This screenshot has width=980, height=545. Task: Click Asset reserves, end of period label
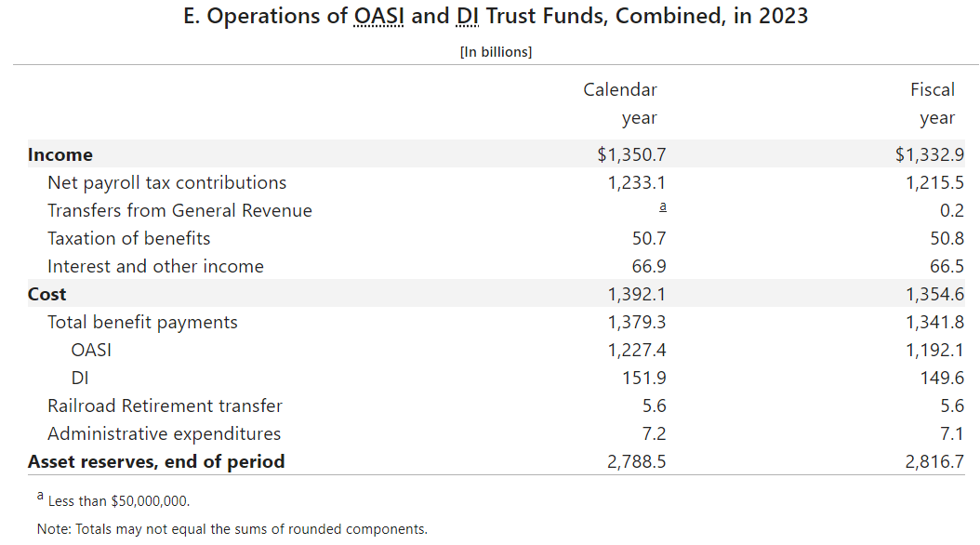click(x=156, y=461)
